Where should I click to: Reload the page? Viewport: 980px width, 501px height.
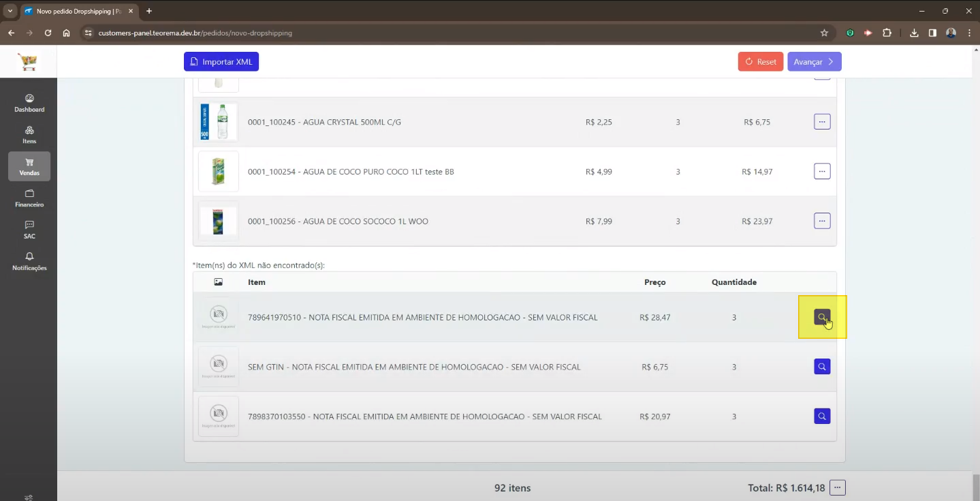pyautogui.click(x=48, y=33)
